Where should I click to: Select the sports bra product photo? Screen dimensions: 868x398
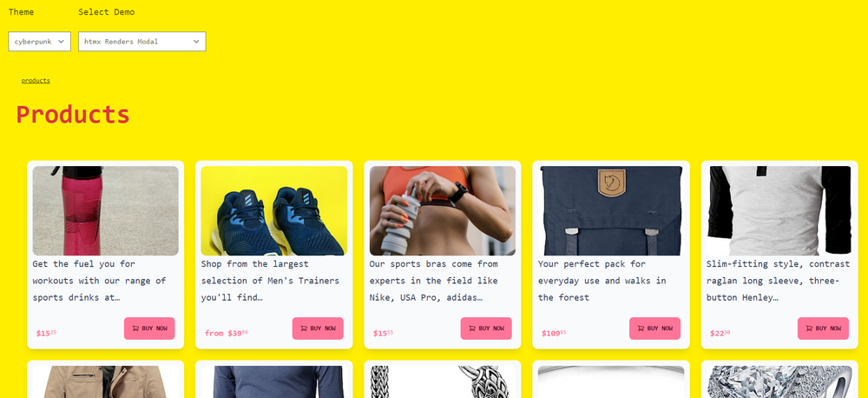[443, 210]
